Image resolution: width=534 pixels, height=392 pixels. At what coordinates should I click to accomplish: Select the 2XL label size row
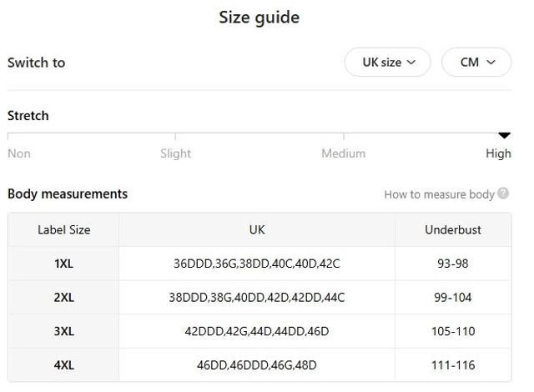pyautogui.click(x=64, y=298)
